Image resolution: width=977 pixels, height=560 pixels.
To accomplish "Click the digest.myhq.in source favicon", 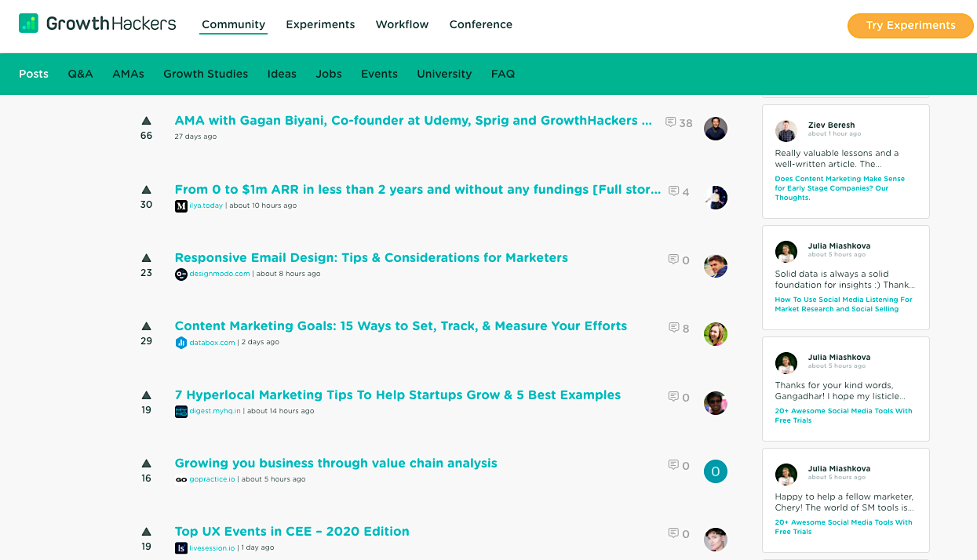I will tap(181, 410).
